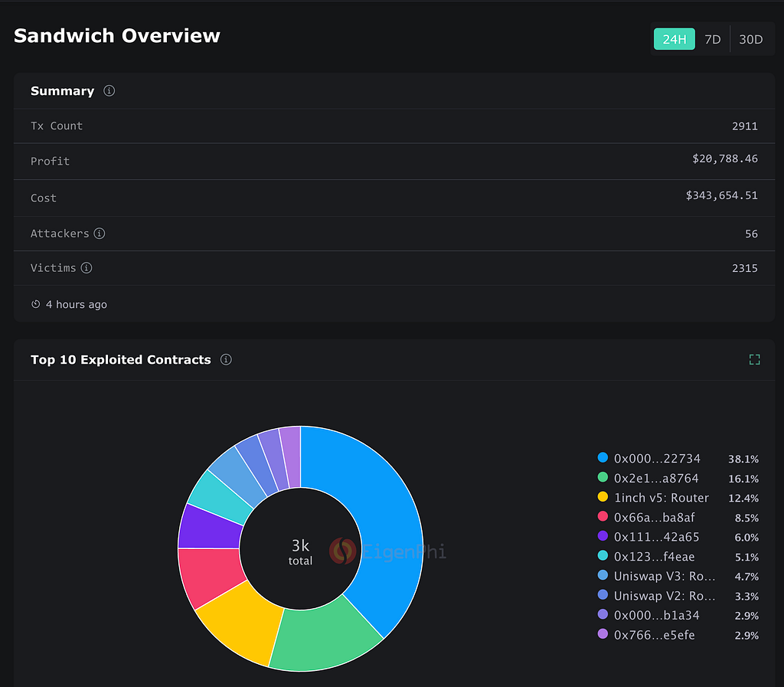Click the blue 0x000...22734 legend dot
The width and height of the screenshot is (784, 687).
603,457
